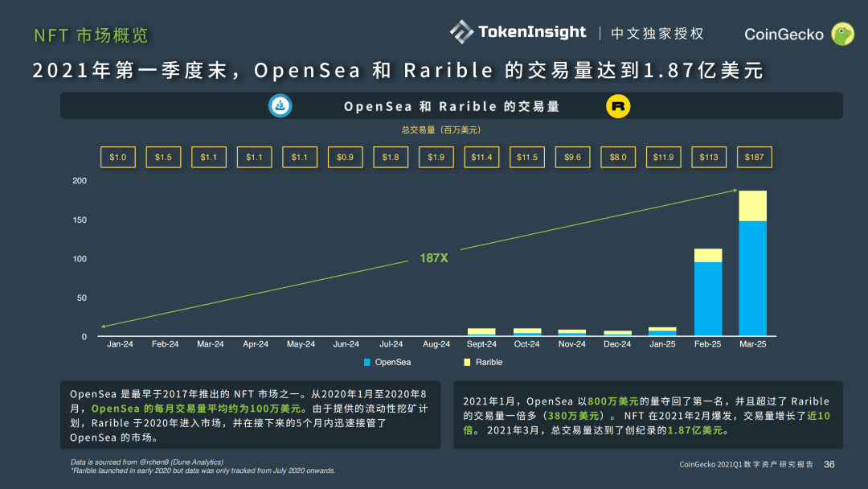Click the Dune Analytics data source note
This screenshot has height=489, width=868.
147,462
